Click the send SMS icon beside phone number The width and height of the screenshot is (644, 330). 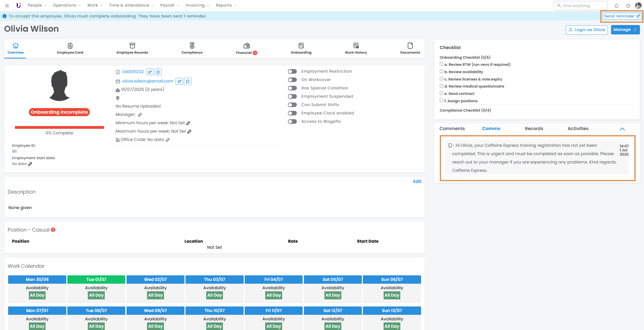tap(150, 72)
